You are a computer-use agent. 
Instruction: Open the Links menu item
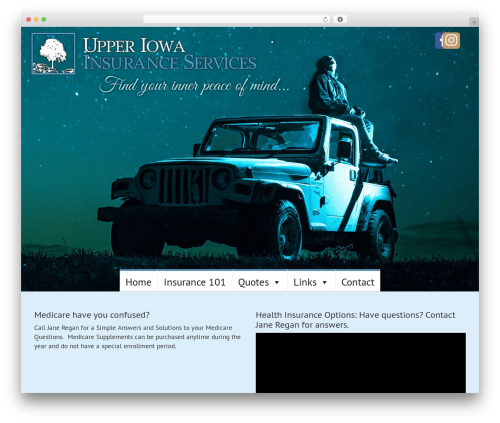point(311,282)
